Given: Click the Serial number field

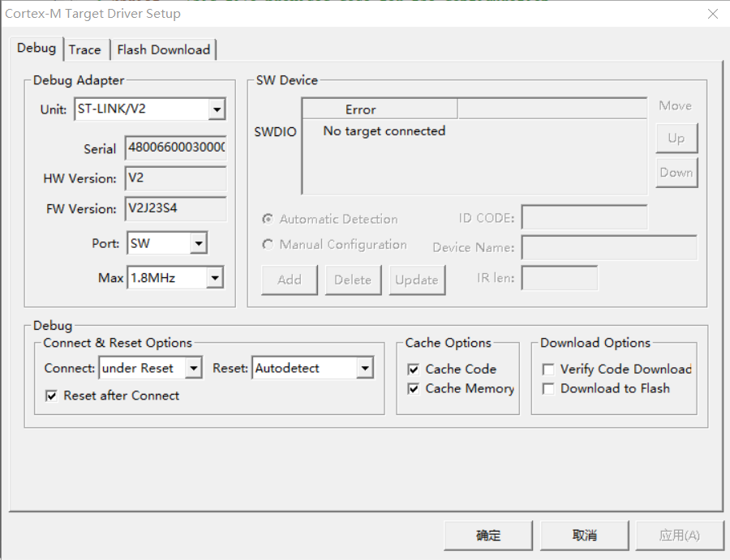Looking at the screenshot, I should (x=175, y=147).
